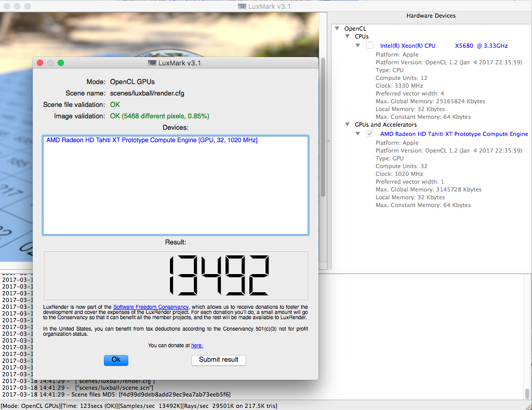Open the Software Freedom Conservancy link
532x410 pixels.
[151, 307]
